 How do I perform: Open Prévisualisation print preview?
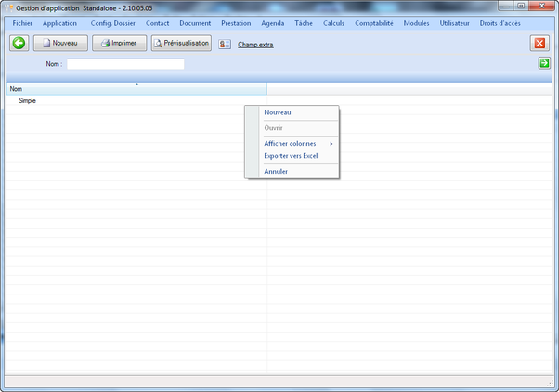(x=181, y=43)
